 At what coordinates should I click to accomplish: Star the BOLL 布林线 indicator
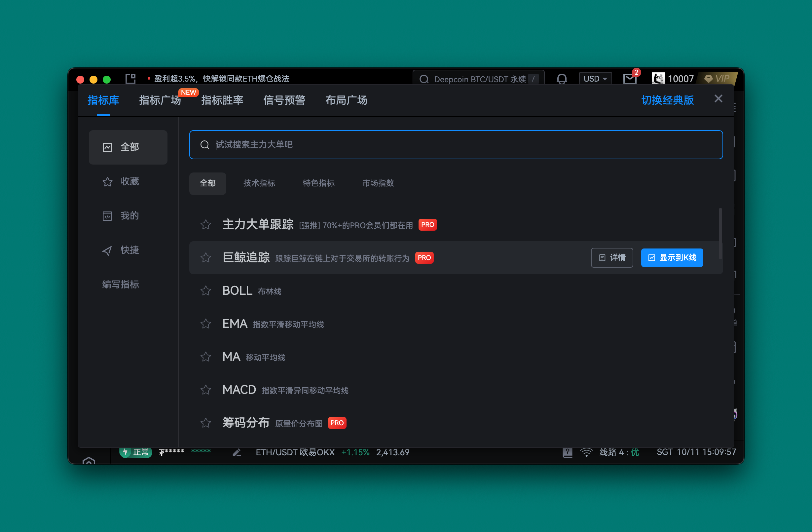point(206,291)
